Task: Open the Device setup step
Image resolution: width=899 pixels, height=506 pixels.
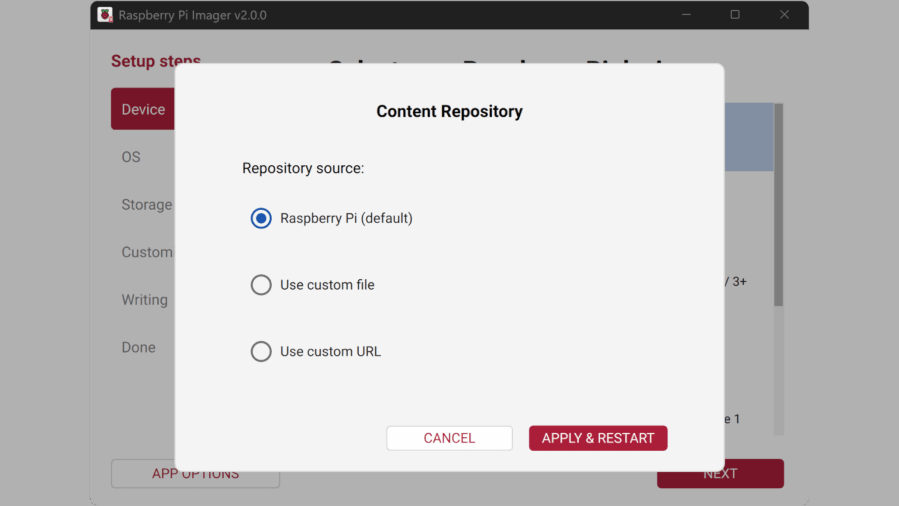Action: (x=143, y=109)
